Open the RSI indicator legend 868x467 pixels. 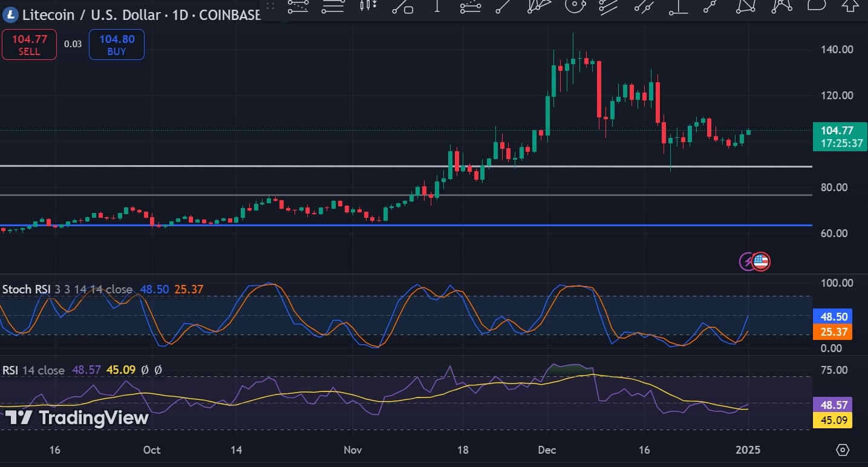[10, 370]
